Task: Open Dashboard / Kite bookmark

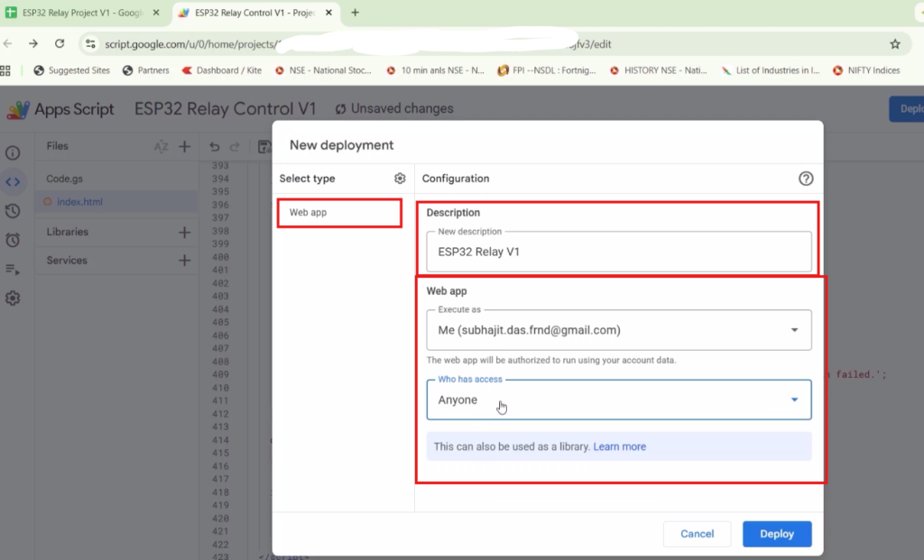Action: coord(222,70)
